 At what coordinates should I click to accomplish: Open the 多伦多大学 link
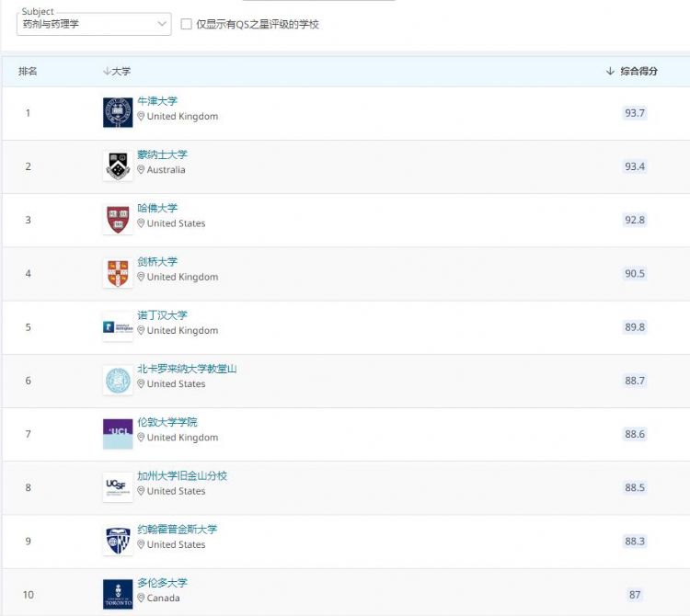[162, 583]
